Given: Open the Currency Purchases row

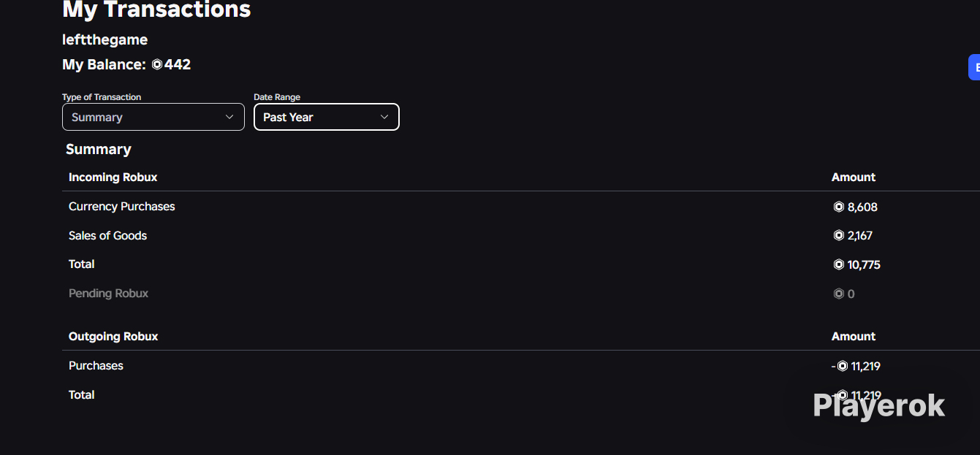Looking at the screenshot, I should (521, 207).
